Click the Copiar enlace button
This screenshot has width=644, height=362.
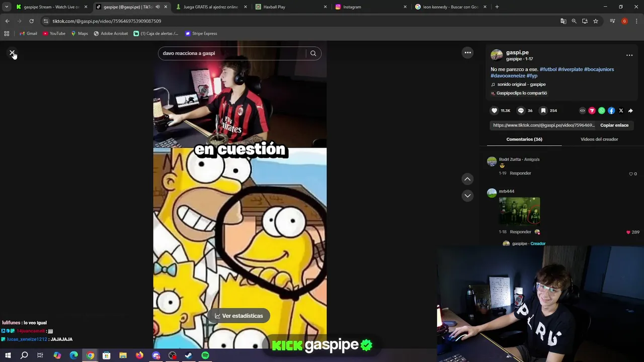[614, 125]
